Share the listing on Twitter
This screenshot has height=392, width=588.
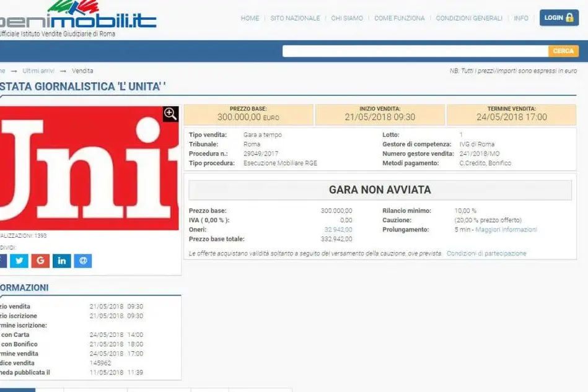tap(19, 261)
